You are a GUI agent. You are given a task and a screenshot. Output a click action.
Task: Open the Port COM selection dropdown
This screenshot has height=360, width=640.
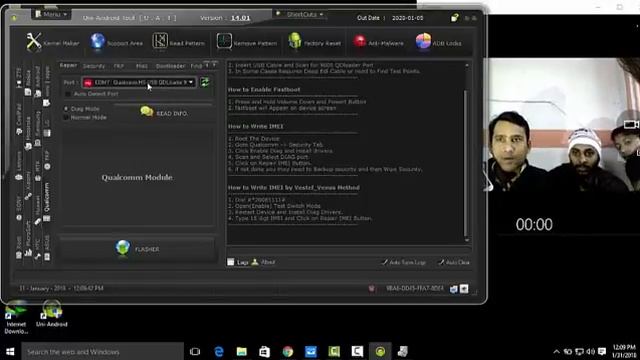[139, 82]
